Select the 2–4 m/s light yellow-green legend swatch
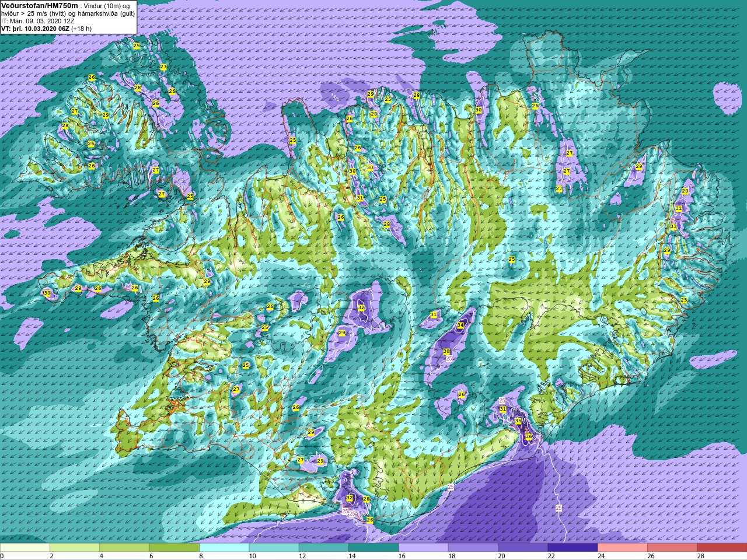This screenshot has width=747, height=560. pyautogui.click(x=75, y=548)
